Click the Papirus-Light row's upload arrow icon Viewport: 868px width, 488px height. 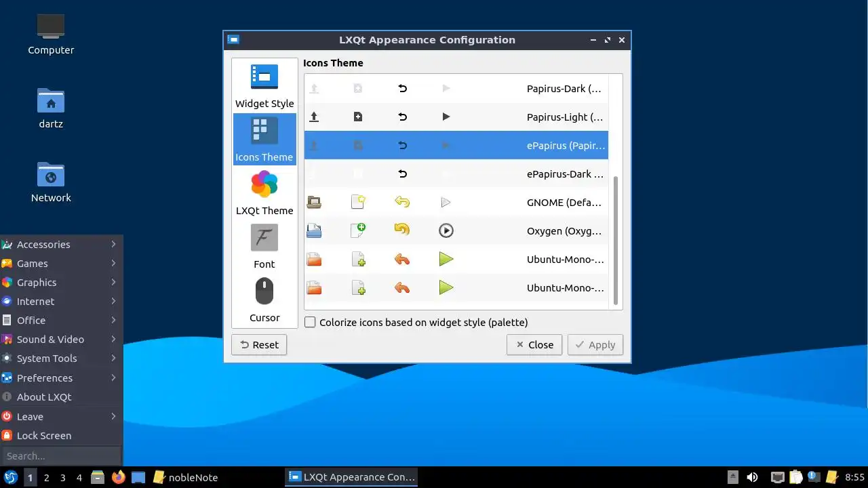coord(314,117)
